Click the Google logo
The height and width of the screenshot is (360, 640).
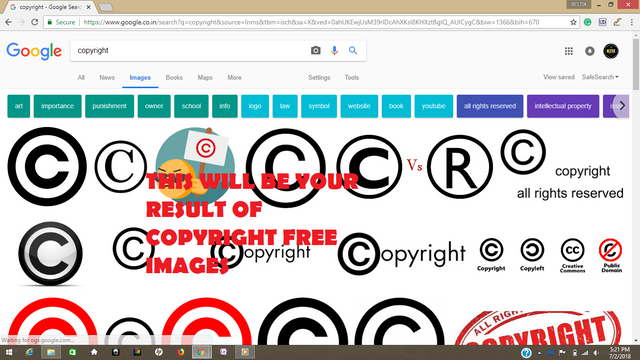coord(34,51)
